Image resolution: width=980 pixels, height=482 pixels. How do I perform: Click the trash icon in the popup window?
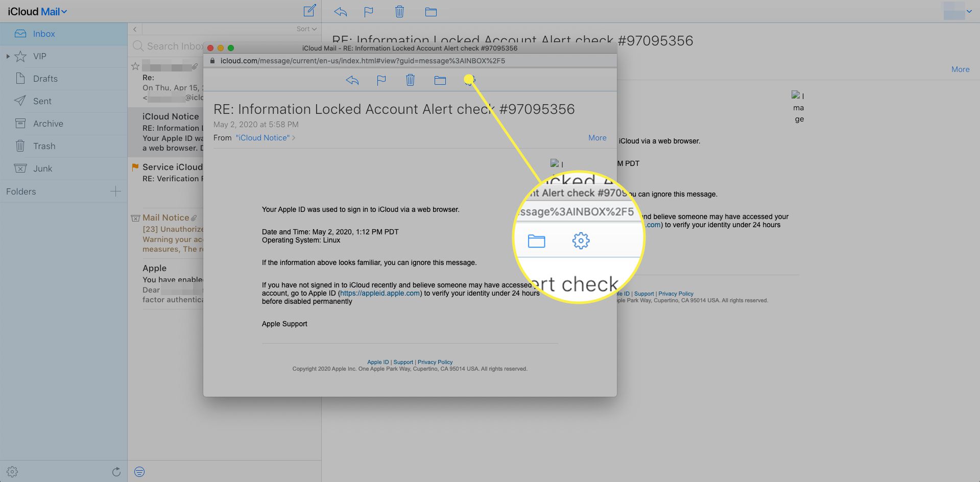(x=410, y=80)
